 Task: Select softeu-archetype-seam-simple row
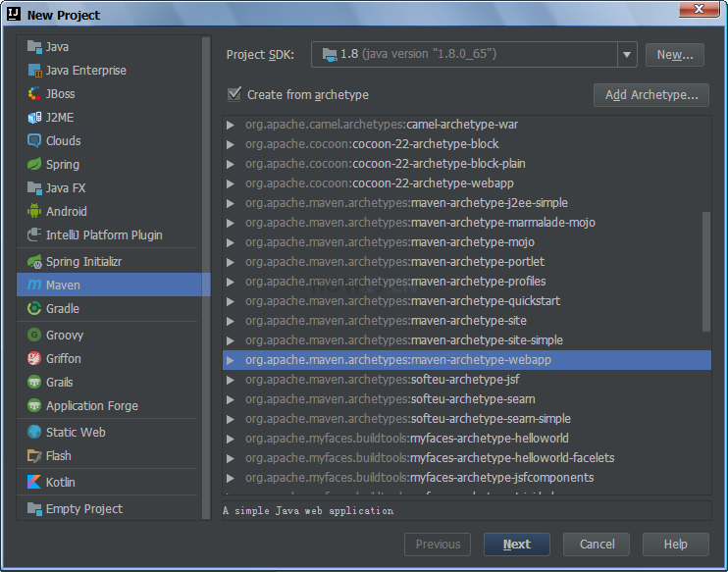click(x=467, y=419)
